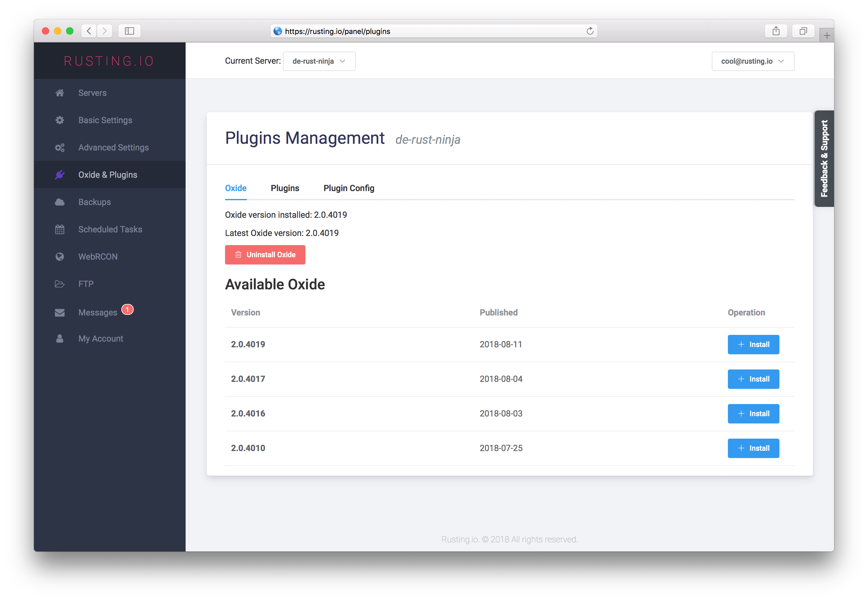Click published date 2018-08-03
868x600 pixels.
point(501,413)
